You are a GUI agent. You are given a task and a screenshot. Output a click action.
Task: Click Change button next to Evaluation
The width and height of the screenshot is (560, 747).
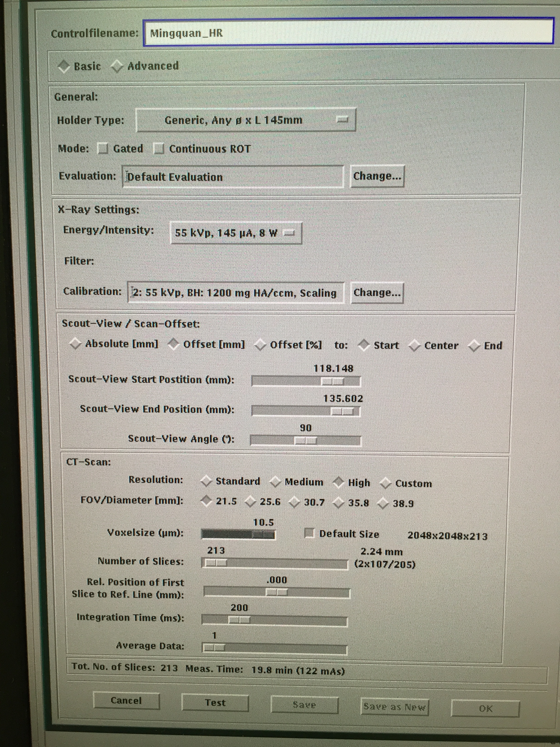(377, 176)
